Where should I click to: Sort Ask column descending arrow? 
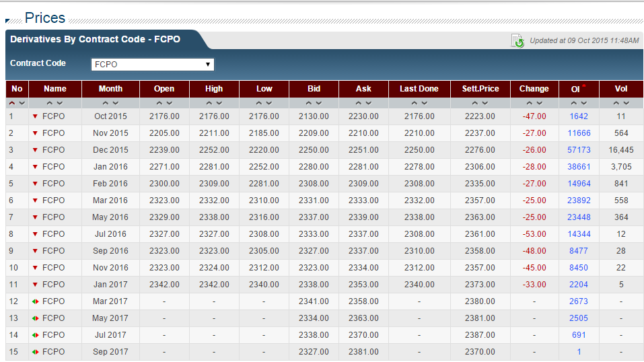368,103
